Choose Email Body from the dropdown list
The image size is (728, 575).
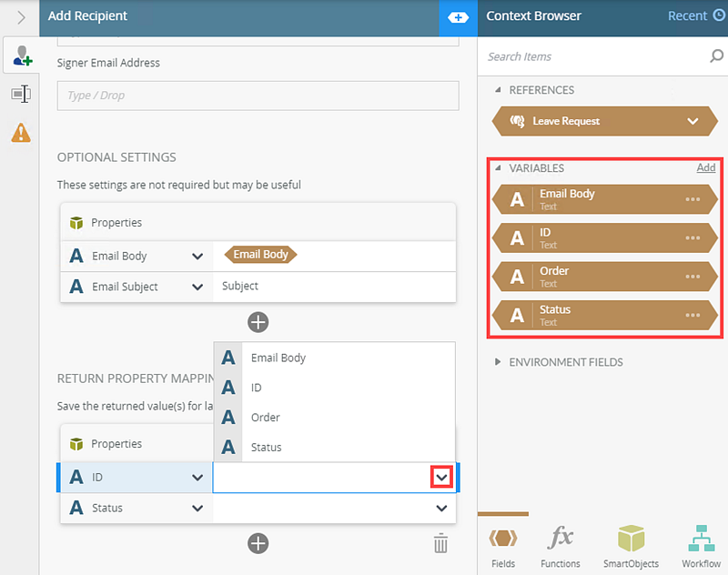point(334,358)
